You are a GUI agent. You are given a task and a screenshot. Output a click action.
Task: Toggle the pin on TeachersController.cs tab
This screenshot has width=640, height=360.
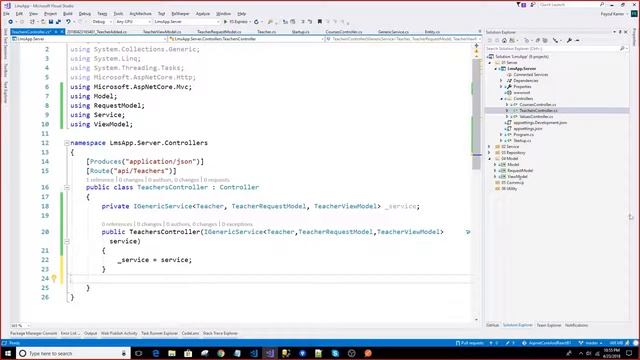(56, 31)
